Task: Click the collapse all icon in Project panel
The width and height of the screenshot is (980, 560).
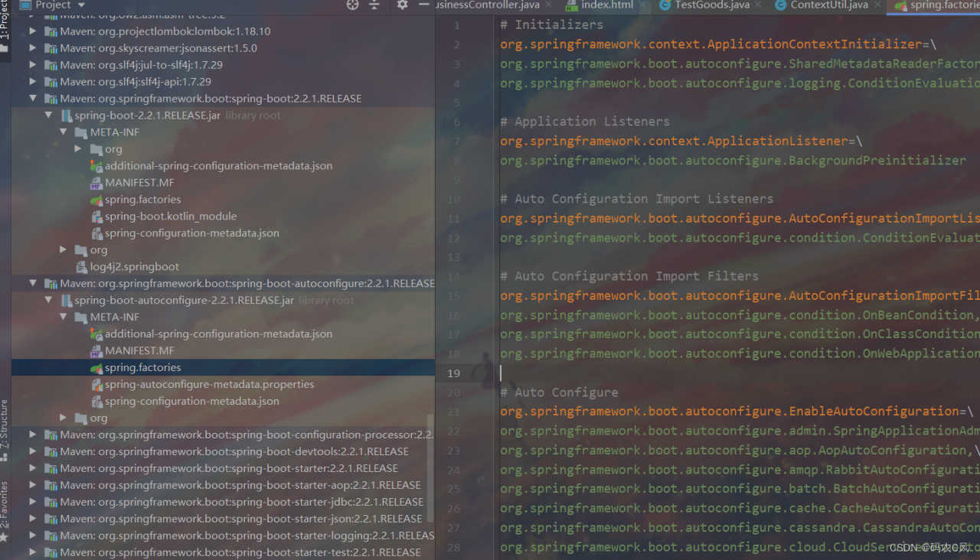Action: point(374,5)
